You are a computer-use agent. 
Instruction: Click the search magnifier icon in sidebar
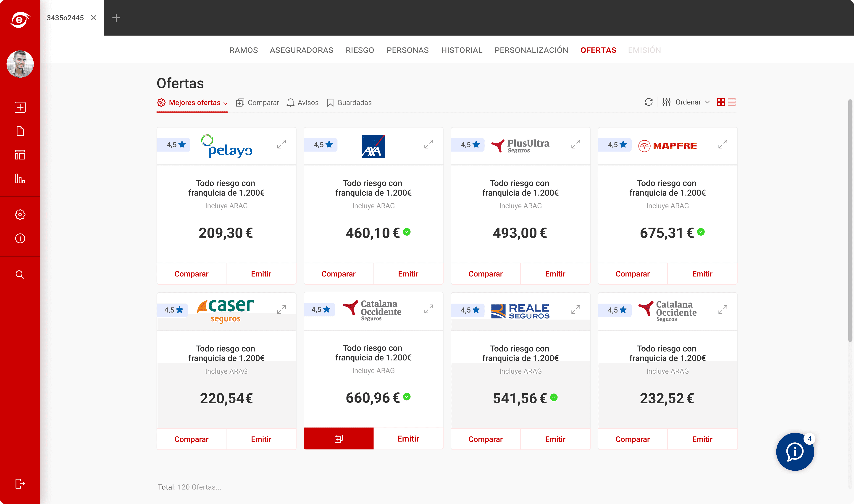click(20, 274)
